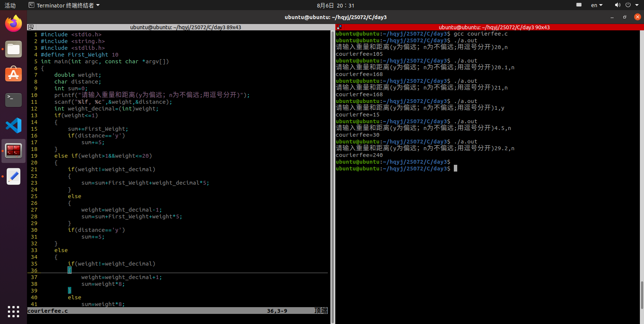Click the input line ending with '29.2,n'
This screenshot has height=324, width=644.
click(x=425, y=148)
